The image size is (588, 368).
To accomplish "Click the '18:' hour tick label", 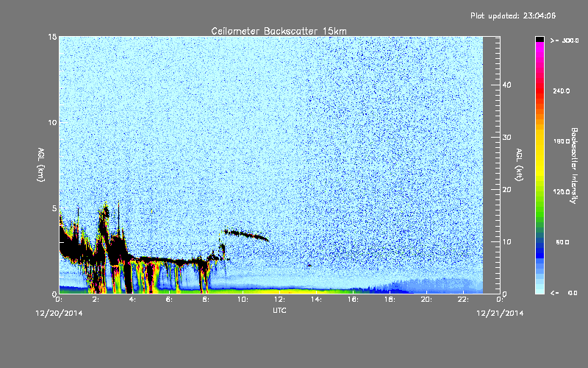I will 390,300.
